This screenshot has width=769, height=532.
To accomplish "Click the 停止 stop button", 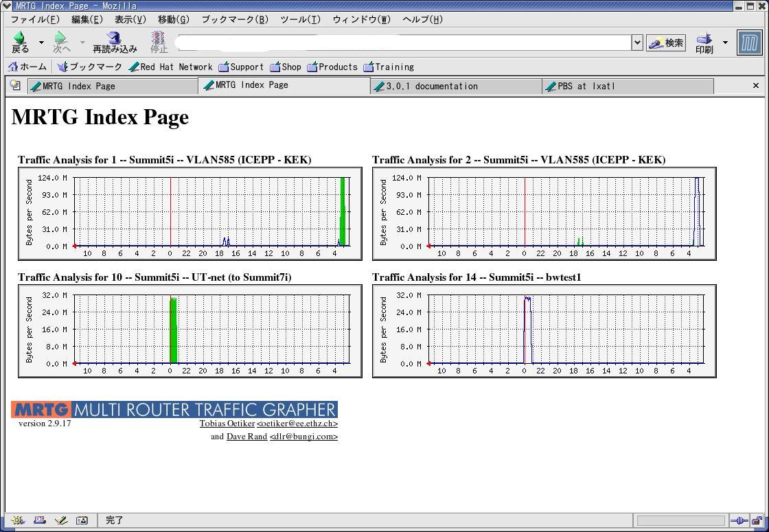I will pos(159,43).
